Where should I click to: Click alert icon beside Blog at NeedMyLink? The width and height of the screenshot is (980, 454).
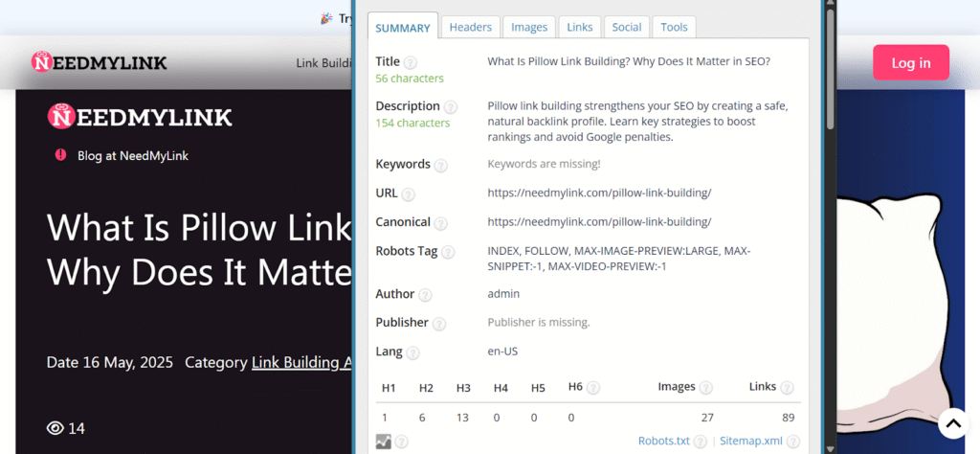point(60,154)
